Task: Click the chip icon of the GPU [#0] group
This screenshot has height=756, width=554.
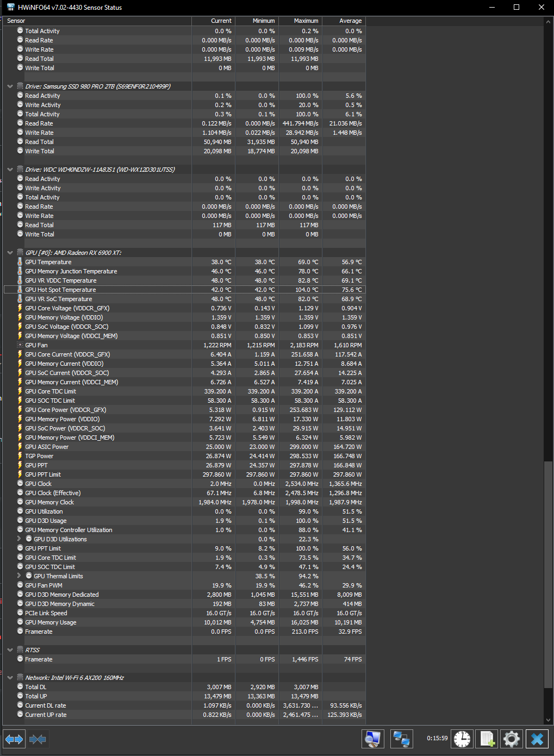Action: (x=20, y=253)
